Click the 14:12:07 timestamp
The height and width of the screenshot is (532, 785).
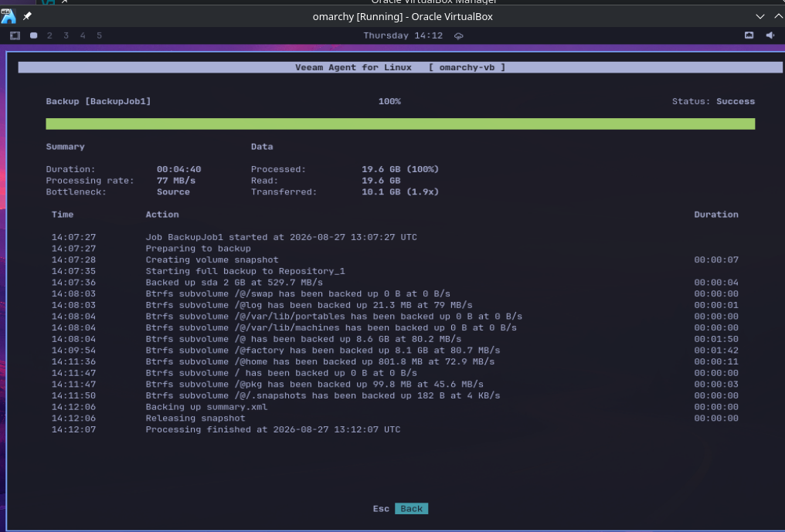[x=73, y=429]
